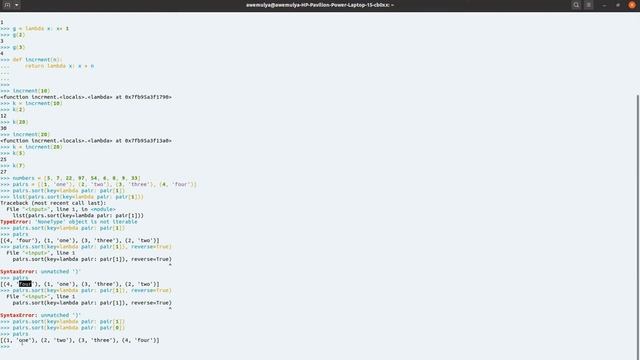
Task: Click the function output ending in 0x7fb95a3f1790
Action: (86, 97)
